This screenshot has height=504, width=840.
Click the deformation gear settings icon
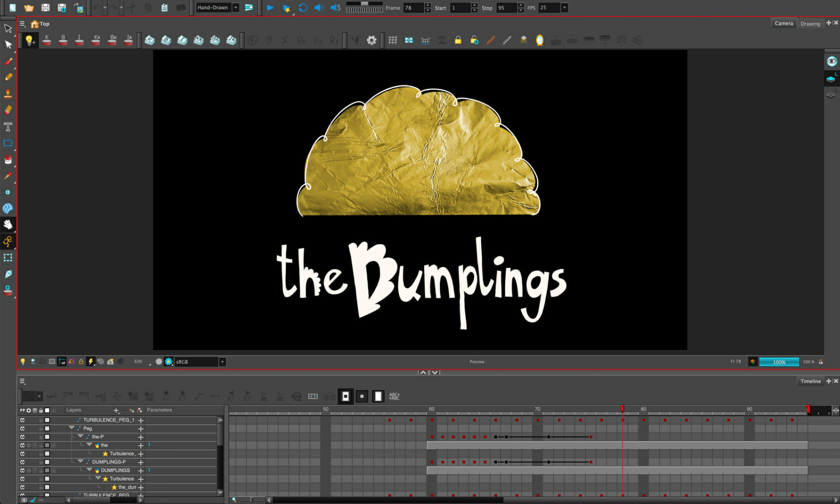point(371,40)
